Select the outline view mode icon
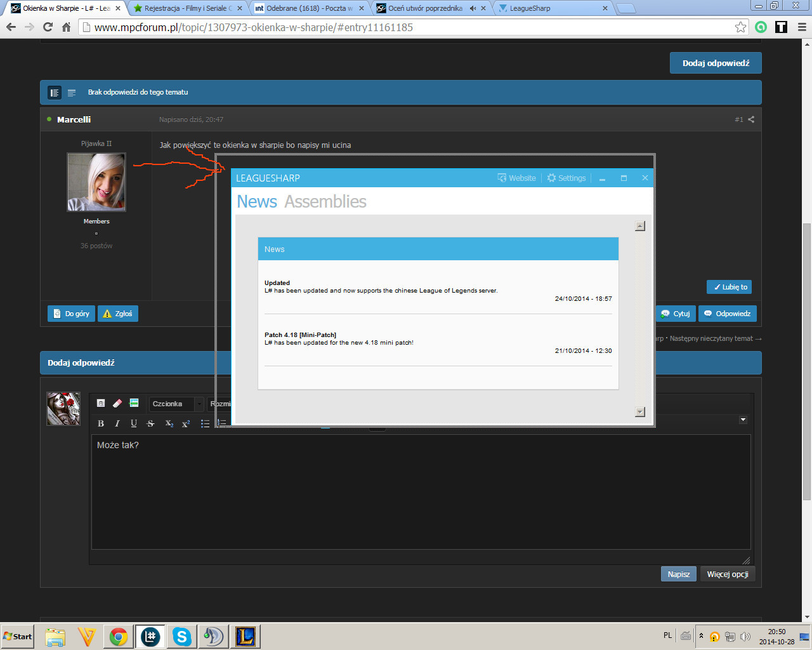The width and height of the screenshot is (812, 650). [72, 93]
